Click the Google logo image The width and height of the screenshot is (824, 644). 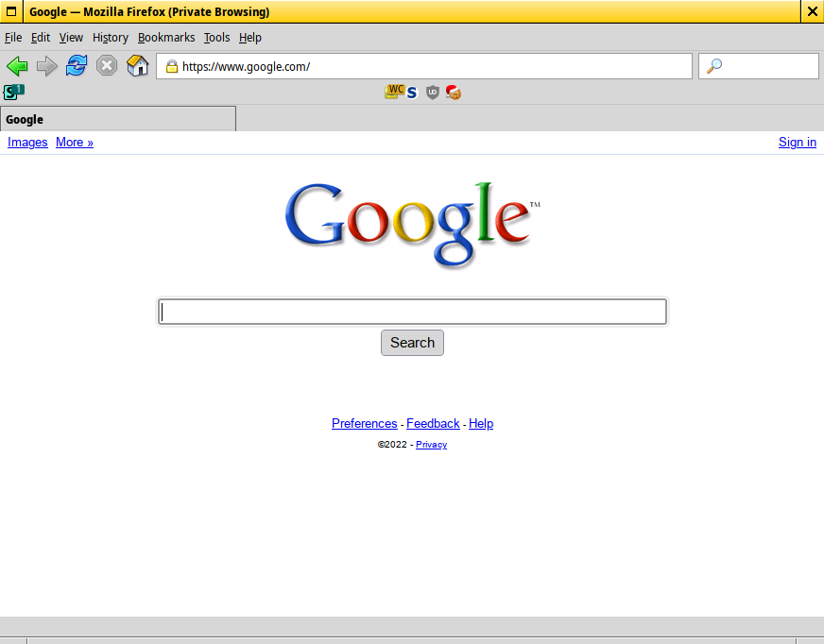coord(413,226)
